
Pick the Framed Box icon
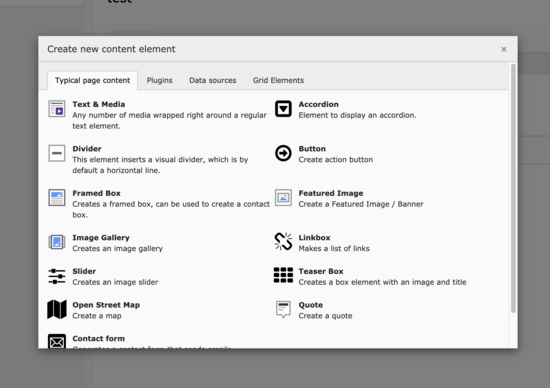point(56,198)
